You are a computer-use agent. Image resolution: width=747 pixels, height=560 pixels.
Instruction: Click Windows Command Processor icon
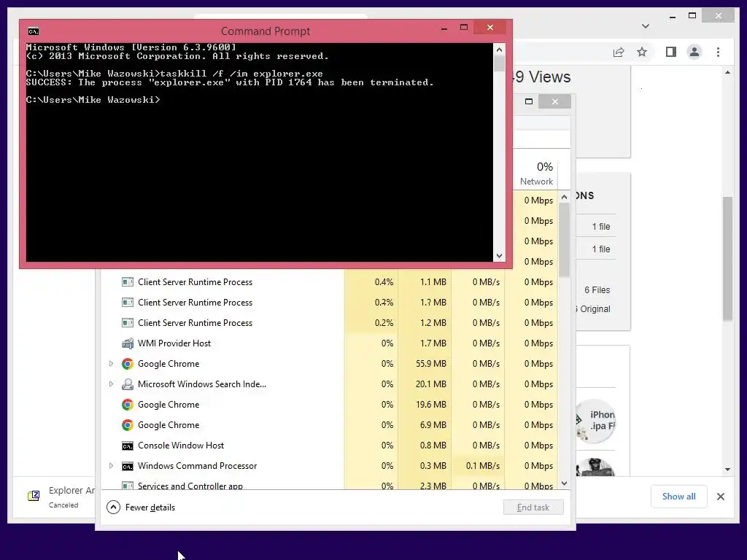(x=127, y=466)
